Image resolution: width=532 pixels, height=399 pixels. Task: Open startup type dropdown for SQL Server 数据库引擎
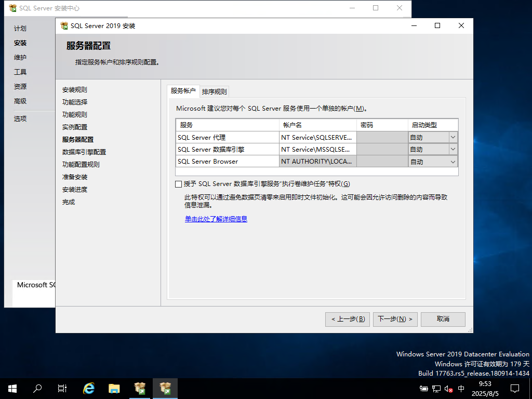click(453, 149)
